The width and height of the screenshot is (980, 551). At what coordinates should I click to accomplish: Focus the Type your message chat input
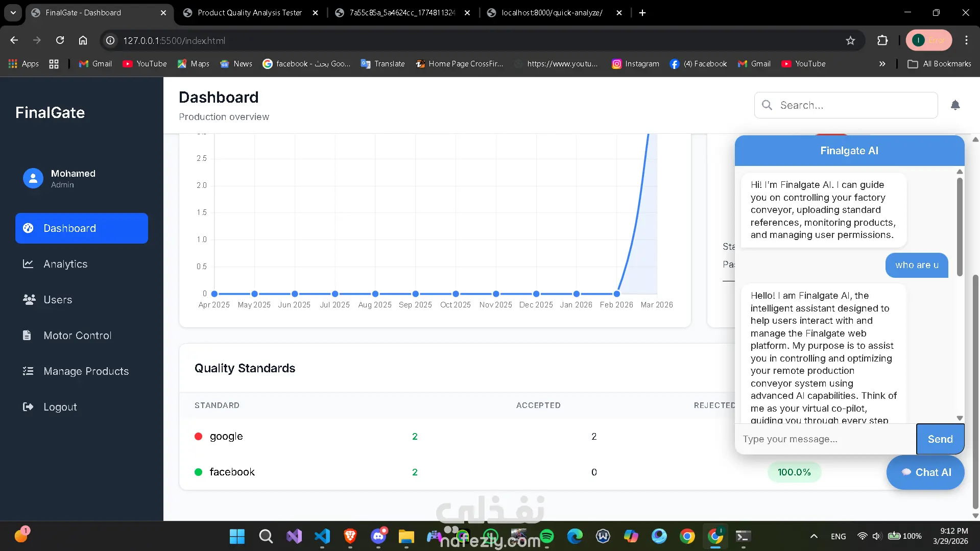(x=826, y=439)
